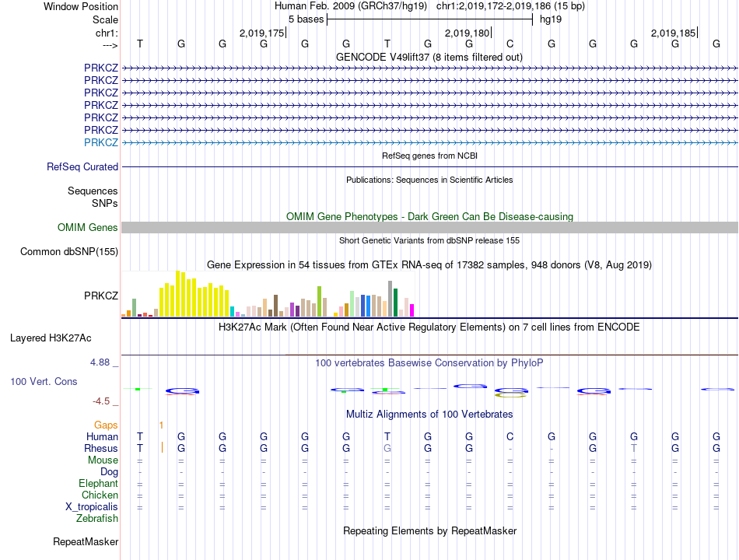Click the Gaps row label
The height and width of the screenshot is (560, 739).
point(106,425)
